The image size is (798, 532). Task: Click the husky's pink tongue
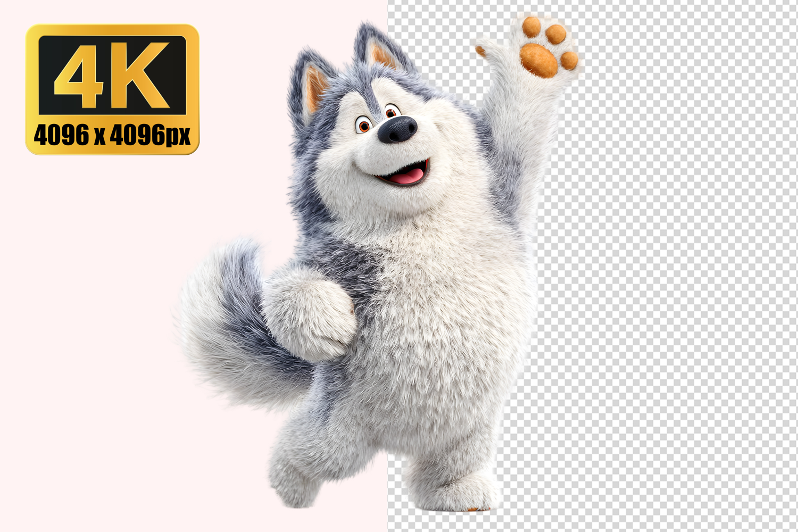pos(410,176)
